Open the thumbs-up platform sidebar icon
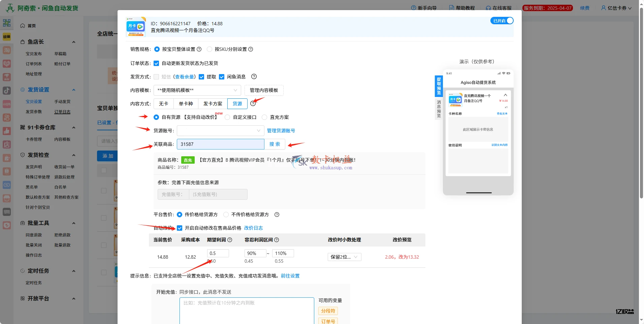Image resolution: width=644 pixels, height=324 pixels. [x=7, y=131]
